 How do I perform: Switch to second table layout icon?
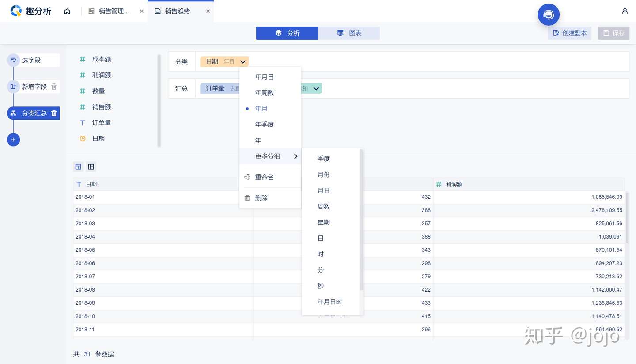[91, 167]
